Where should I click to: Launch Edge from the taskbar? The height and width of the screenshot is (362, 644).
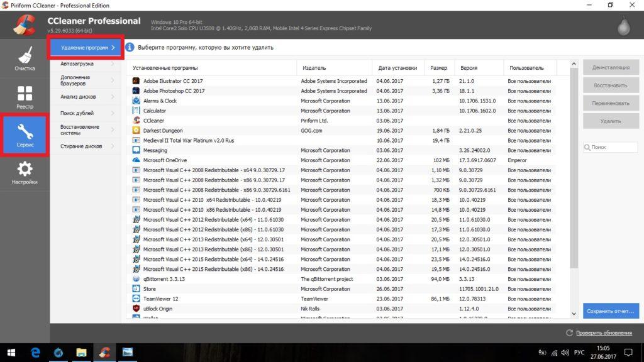pyautogui.click(x=35, y=353)
